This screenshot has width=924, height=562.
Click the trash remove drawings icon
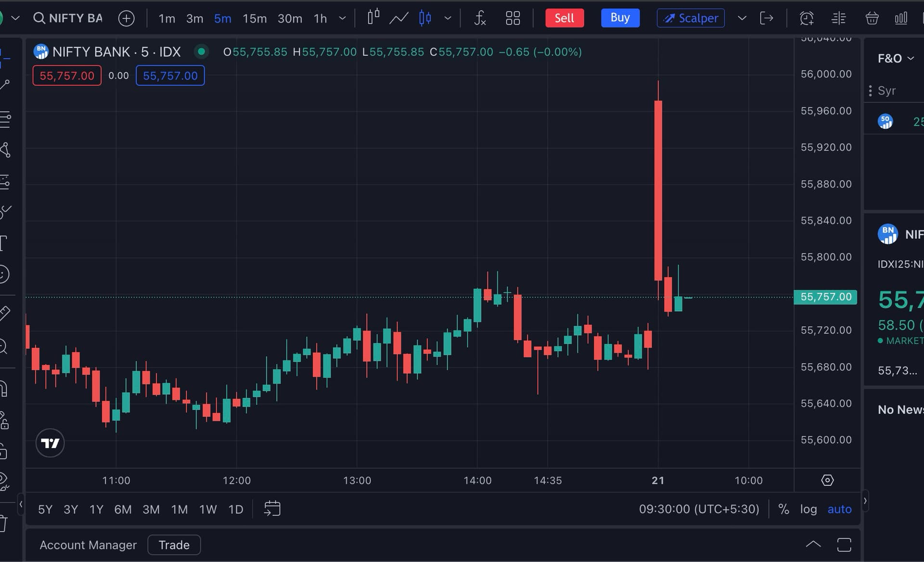coord(4,523)
